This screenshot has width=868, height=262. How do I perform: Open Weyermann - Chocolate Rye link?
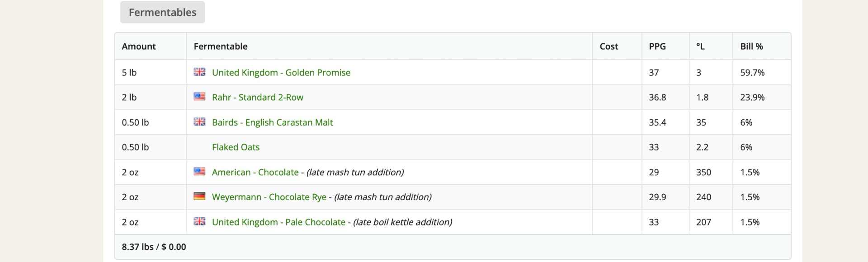[269, 197]
